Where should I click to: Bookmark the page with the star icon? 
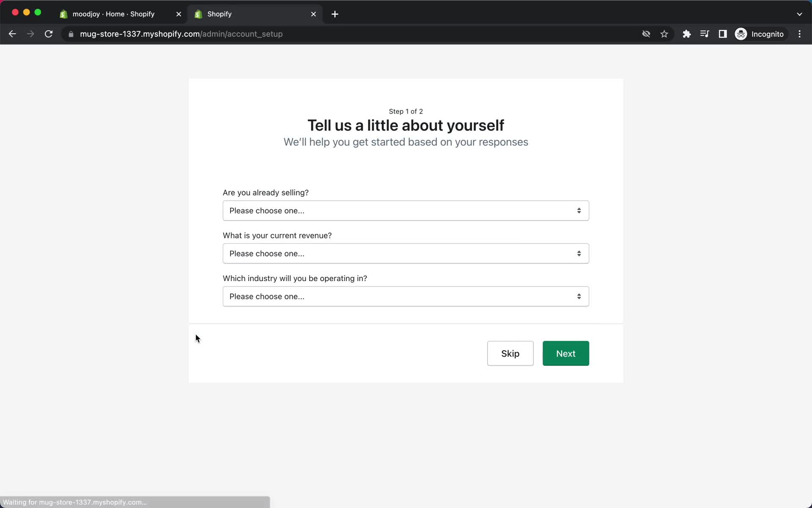coord(664,34)
